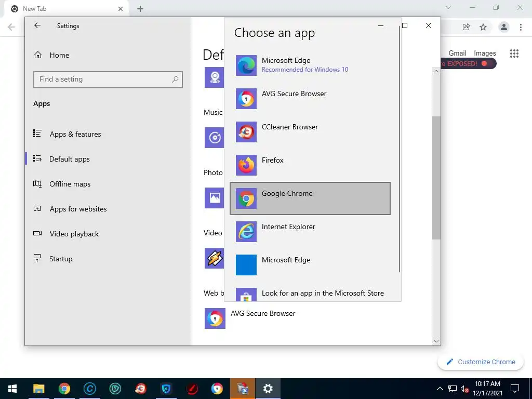Click scroll-down arrow of Settings scrollbar
The image size is (532, 399).
pyautogui.click(x=436, y=341)
